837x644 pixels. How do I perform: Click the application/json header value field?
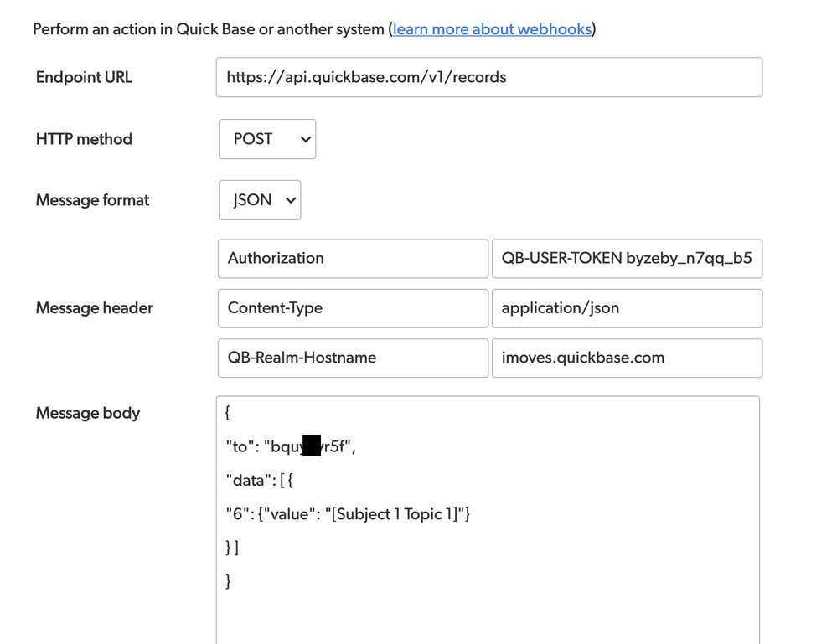click(628, 308)
